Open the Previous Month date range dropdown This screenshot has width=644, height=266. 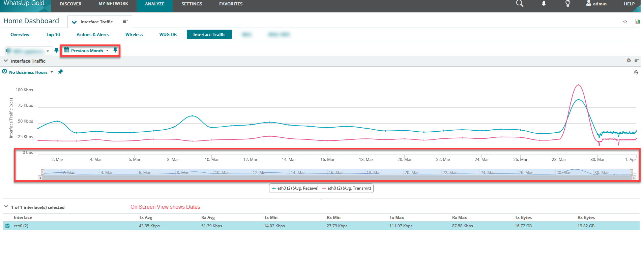pyautogui.click(x=90, y=51)
